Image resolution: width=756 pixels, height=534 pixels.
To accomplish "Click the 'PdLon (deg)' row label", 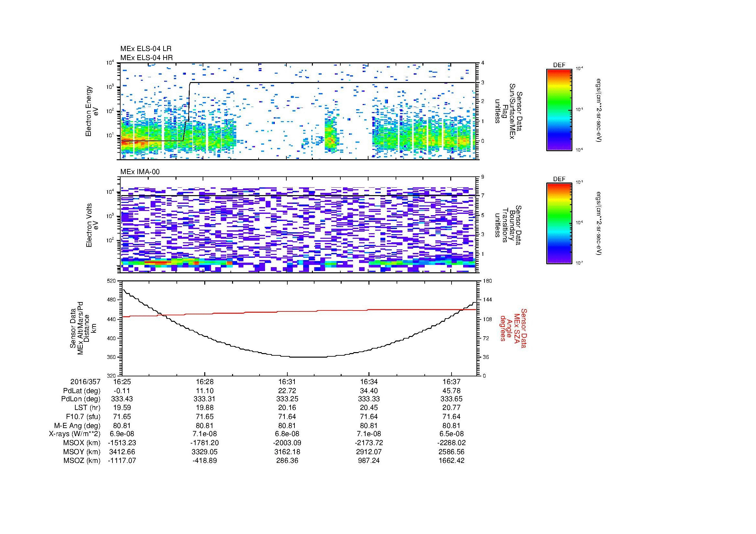I will pos(81,399).
